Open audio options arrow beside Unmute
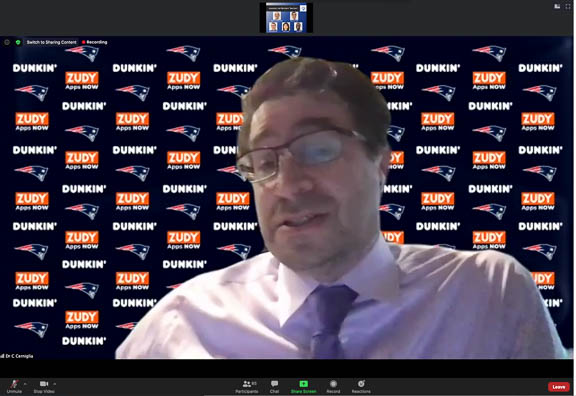 (25, 384)
